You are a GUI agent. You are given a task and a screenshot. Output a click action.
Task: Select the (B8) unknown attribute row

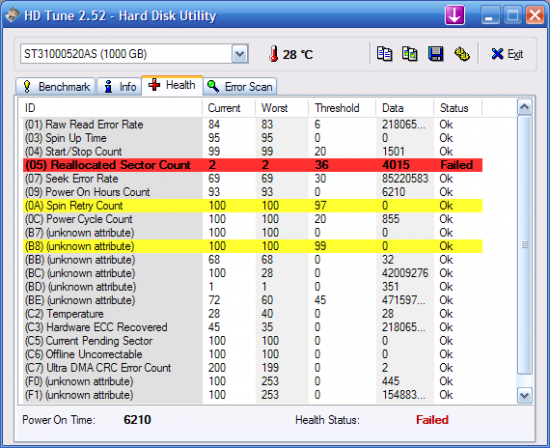(253, 246)
